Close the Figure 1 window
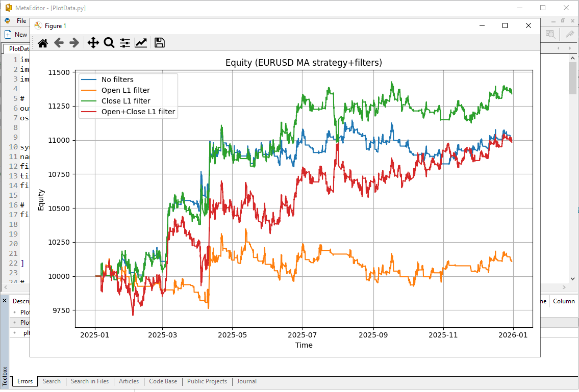 click(x=528, y=25)
